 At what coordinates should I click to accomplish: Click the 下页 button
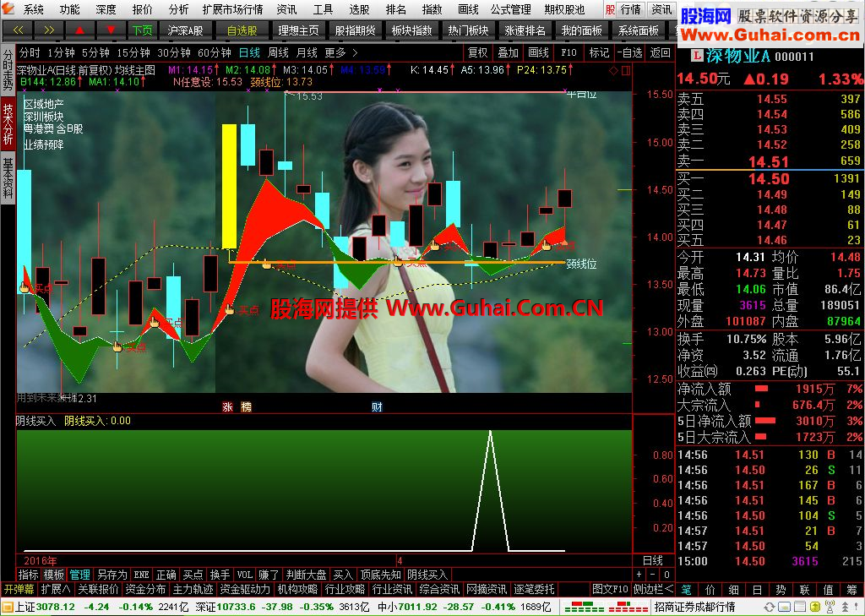coord(142,30)
